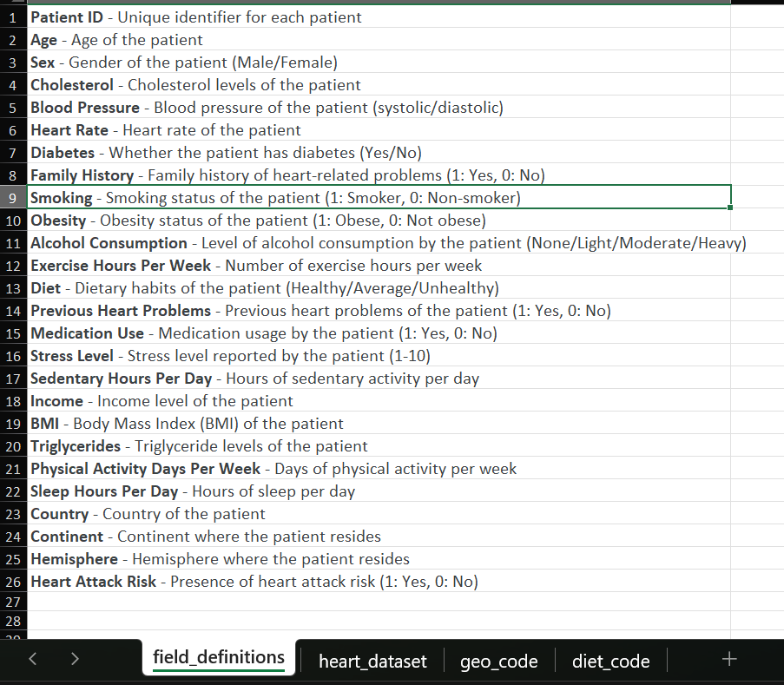Add a new worksheet with the plus button

point(729,661)
